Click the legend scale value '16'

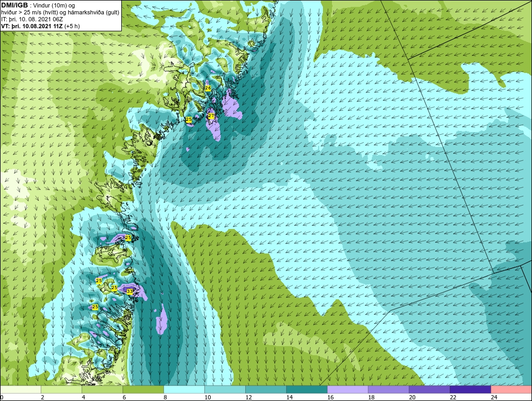point(330,397)
